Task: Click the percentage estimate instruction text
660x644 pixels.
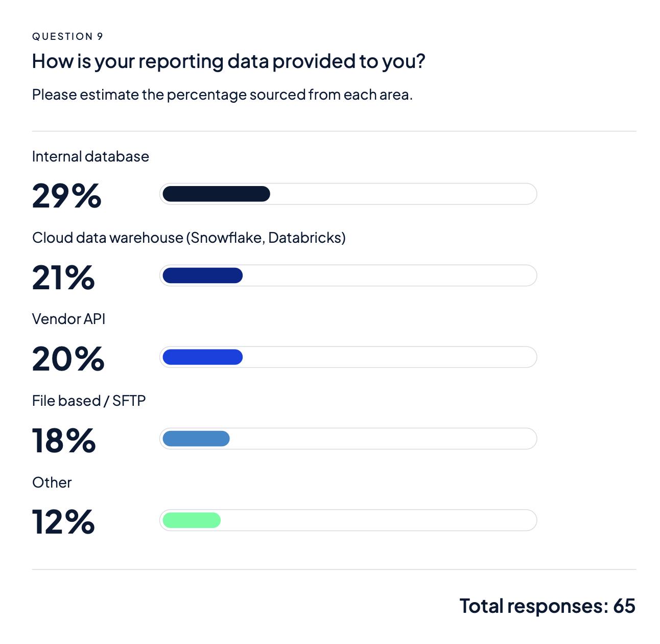Action: tap(222, 95)
